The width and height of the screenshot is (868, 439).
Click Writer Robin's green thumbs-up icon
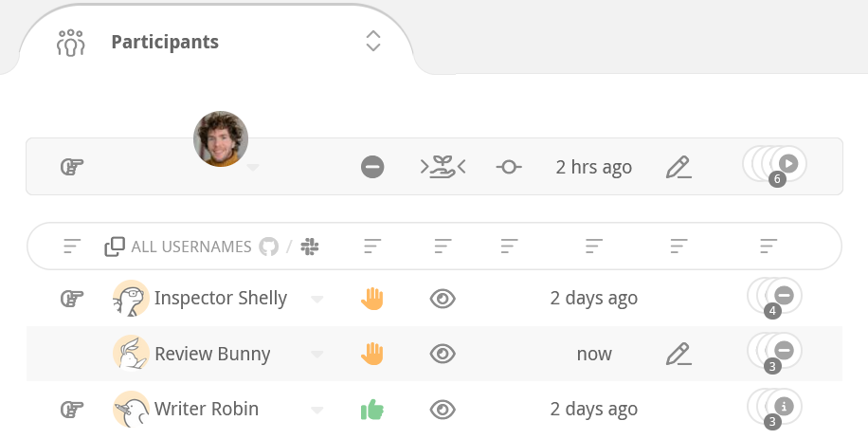coord(372,410)
